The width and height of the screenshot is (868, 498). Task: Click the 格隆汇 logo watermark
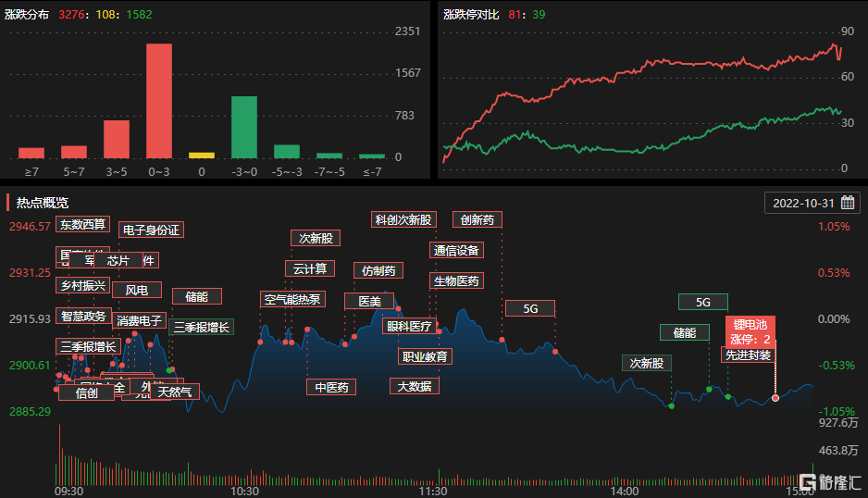click(x=830, y=482)
